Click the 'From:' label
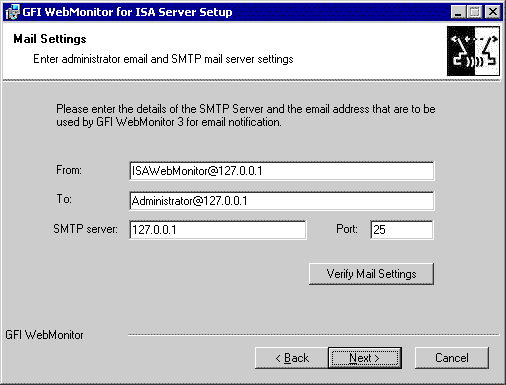Viewport: 506px width, 385px height. (69, 170)
